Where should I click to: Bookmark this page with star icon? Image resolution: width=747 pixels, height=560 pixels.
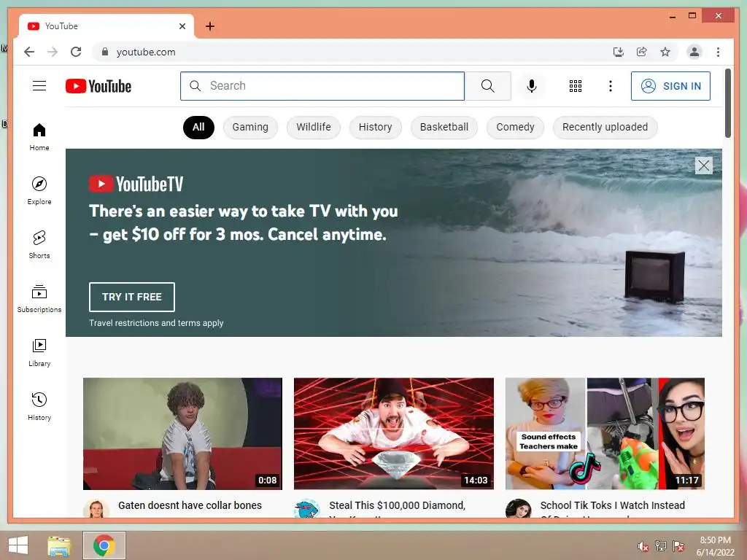665,52
